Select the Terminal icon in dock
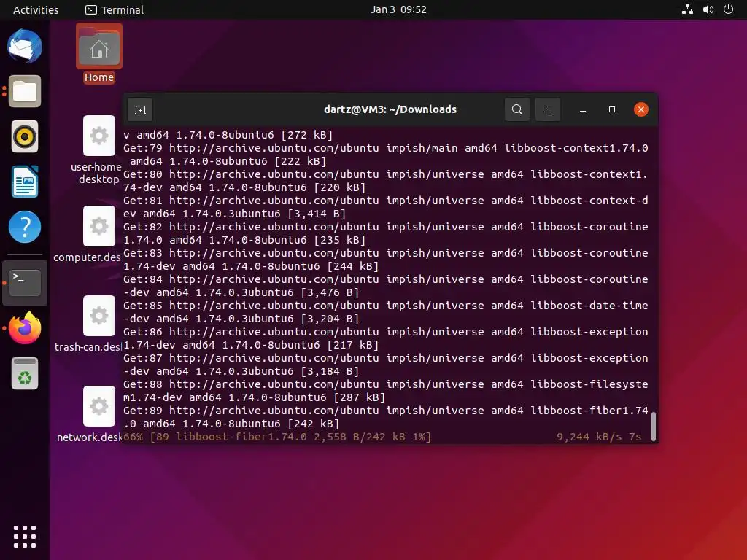Viewport: 747px width, 560px height. (x=25, y=282)
